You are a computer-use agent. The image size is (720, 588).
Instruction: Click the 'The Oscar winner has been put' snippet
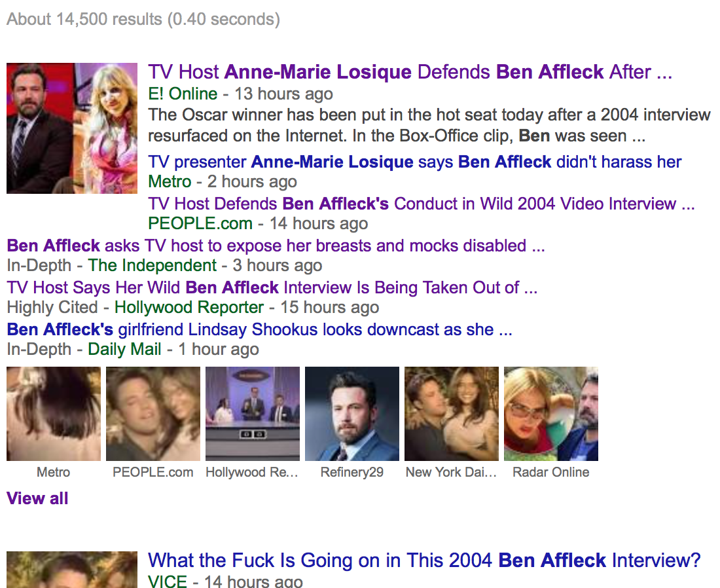click(429, 125)
